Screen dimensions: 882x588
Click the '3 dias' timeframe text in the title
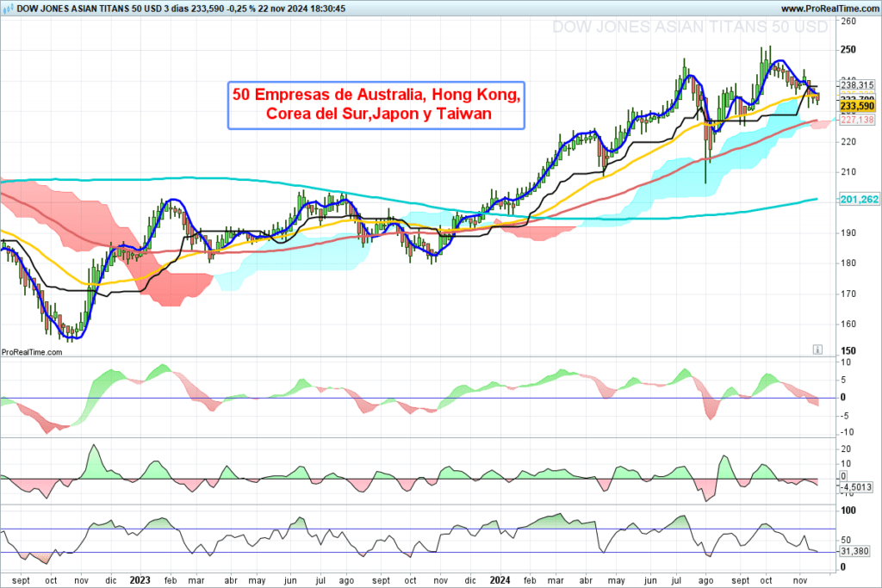pos(177,9)
